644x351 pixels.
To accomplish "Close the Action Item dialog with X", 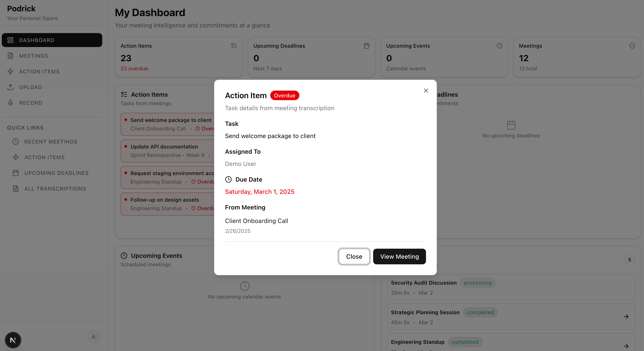I will tap(426, 91).
